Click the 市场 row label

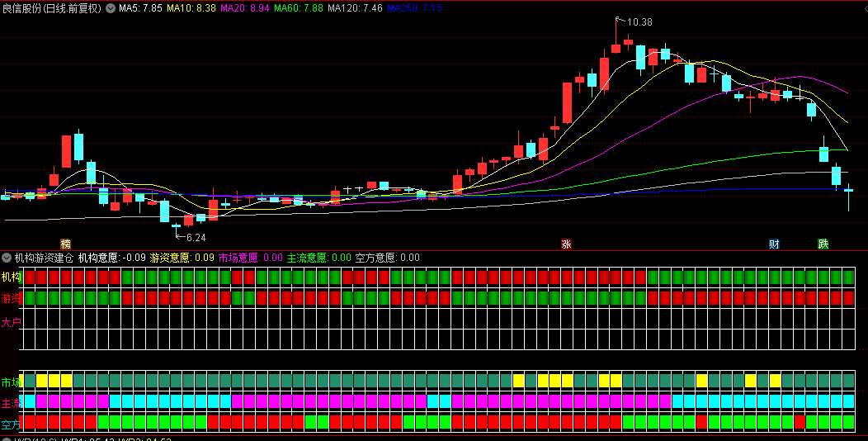click(11, 382)
